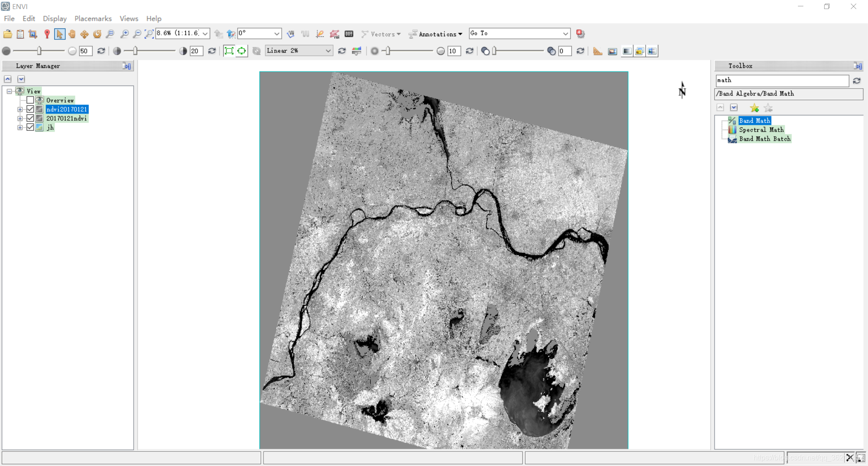Uncheck the ndvi20170121 layer visibility
Screen dimensions: 868x466
click(30, 109)
